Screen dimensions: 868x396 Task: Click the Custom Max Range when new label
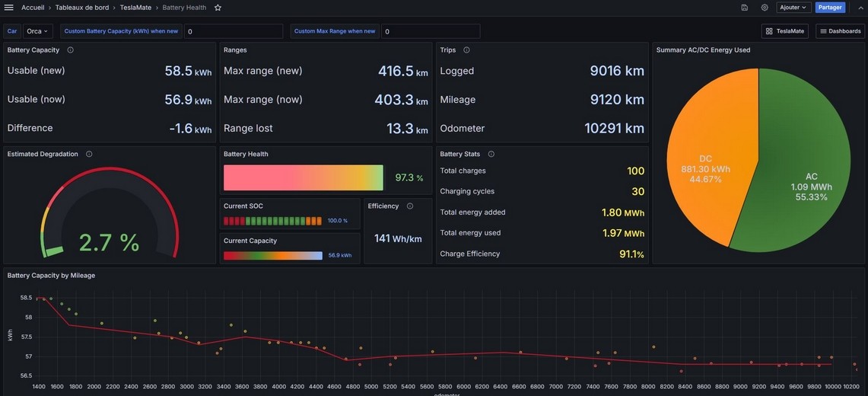pyautogui.click(x=335, y=31)
